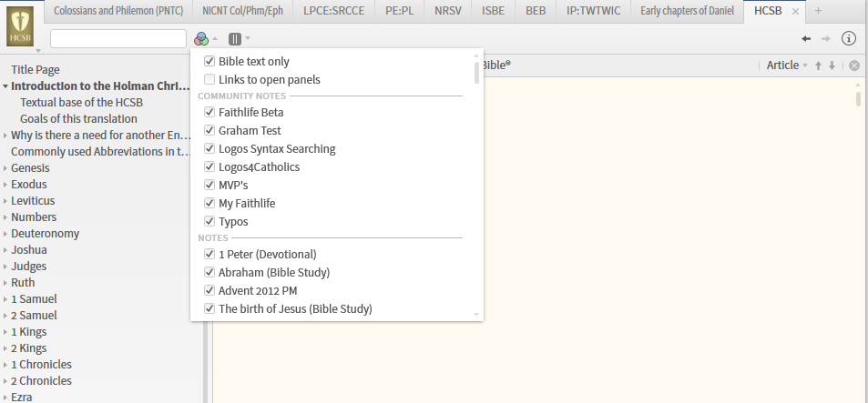This screenshot has height=403, width=868.
Task: Uncheck Abraham (Bible Study) notes
Action: click(x=209, y=273)
